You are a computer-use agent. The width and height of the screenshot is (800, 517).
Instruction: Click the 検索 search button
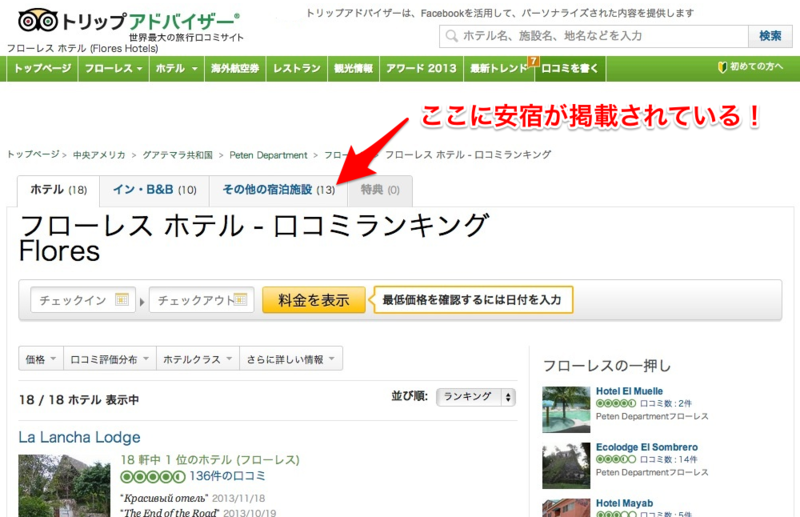tap(770, 36)
